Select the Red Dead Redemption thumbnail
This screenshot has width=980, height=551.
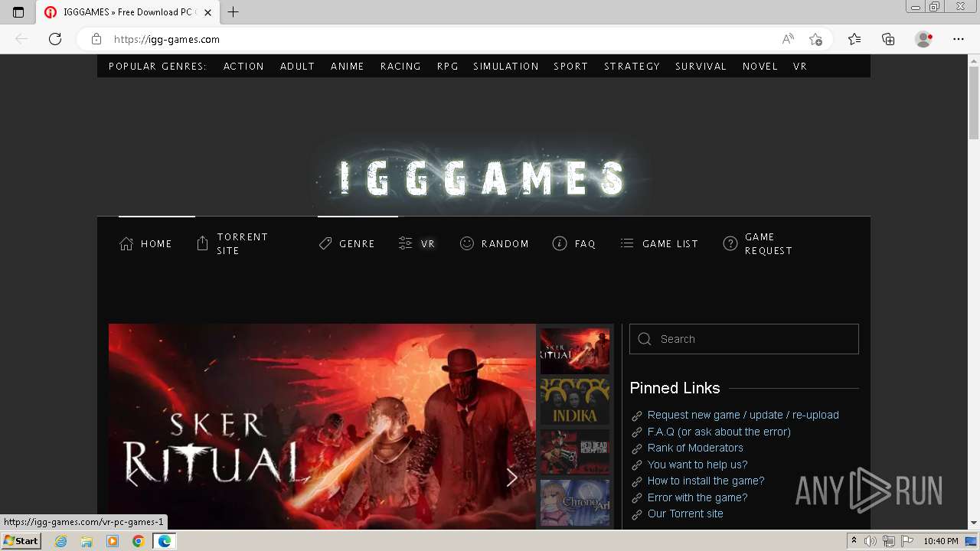pyautogui.click(x=575, y=452)
